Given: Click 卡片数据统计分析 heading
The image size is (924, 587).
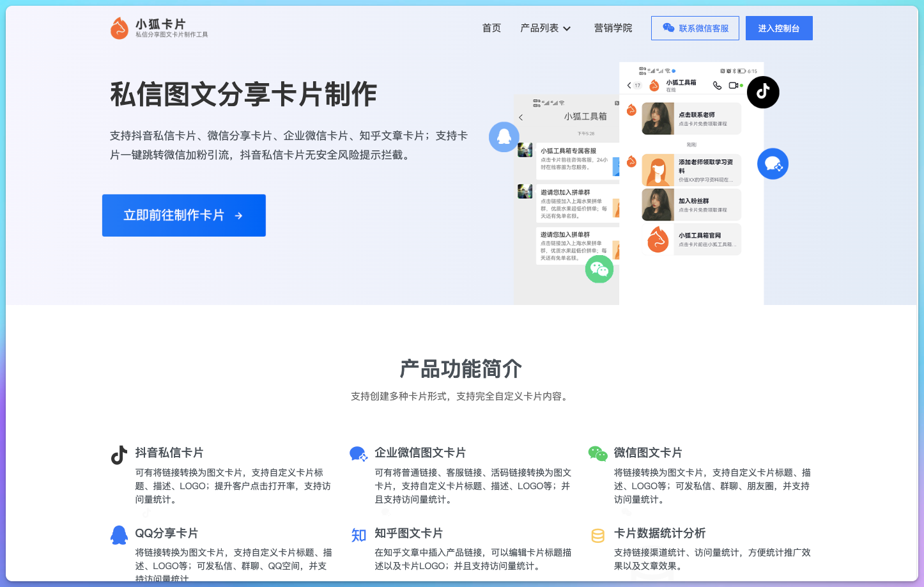Looking at the screenshot, I should point(660,533).
